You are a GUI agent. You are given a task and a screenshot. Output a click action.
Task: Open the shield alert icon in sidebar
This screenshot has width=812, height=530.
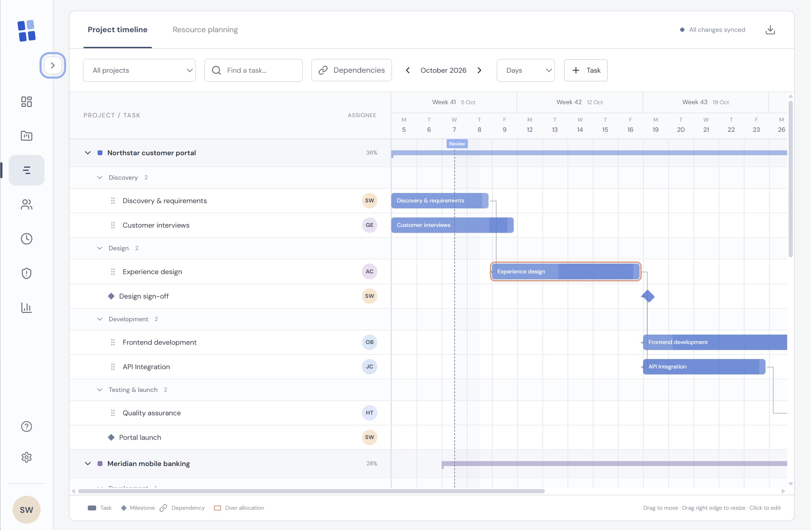[27, 273]
